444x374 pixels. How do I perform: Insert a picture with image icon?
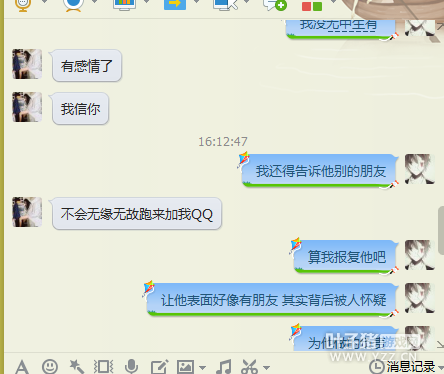click(x=185, y=367)
